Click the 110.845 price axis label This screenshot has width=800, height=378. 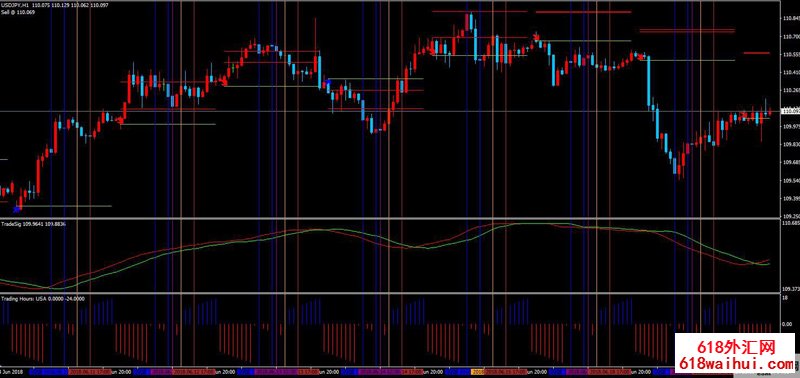click(790, 19)
